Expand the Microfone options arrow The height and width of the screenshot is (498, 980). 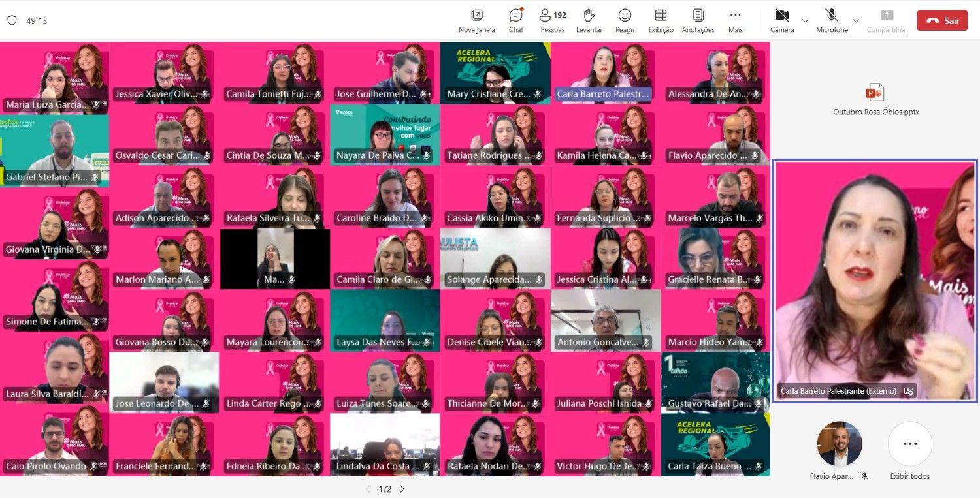tap(856, 20)
